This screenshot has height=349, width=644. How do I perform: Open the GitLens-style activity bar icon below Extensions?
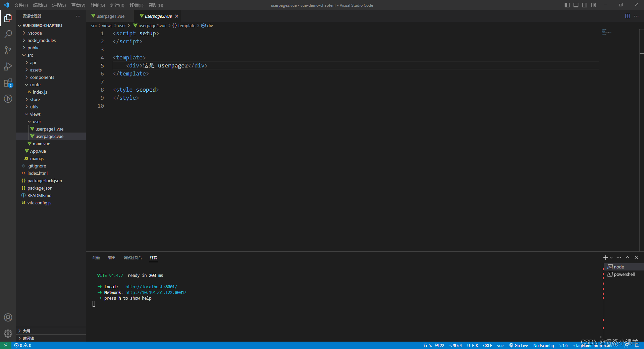click(x=8, y=99)
